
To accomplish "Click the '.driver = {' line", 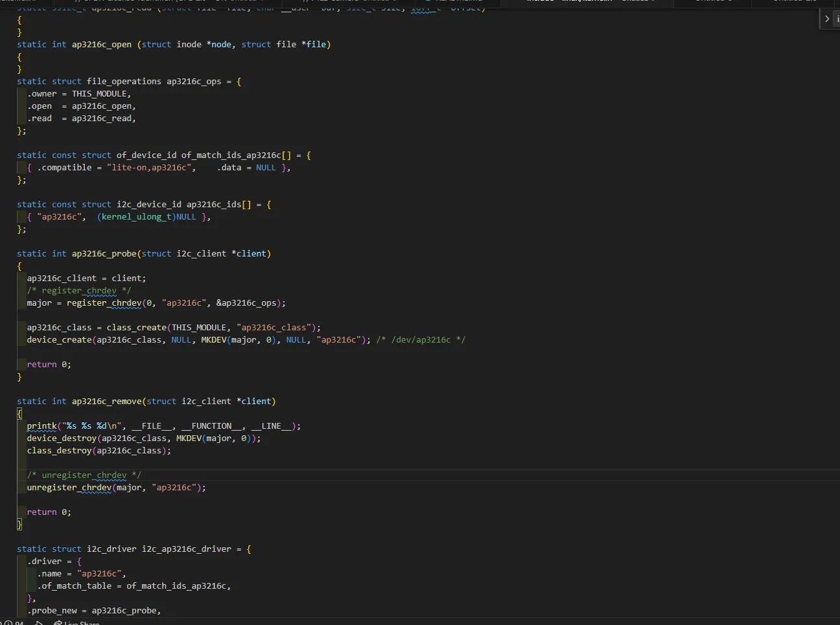I will (x=54, y=562).
